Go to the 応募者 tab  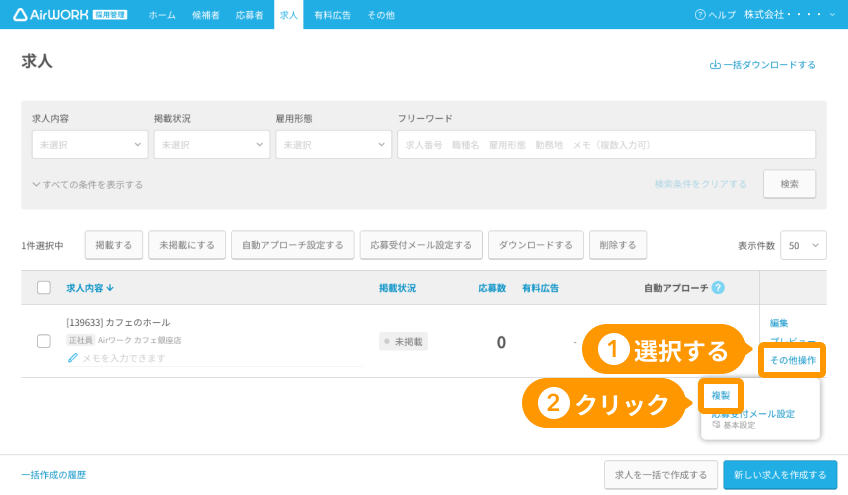click(249, 15)
